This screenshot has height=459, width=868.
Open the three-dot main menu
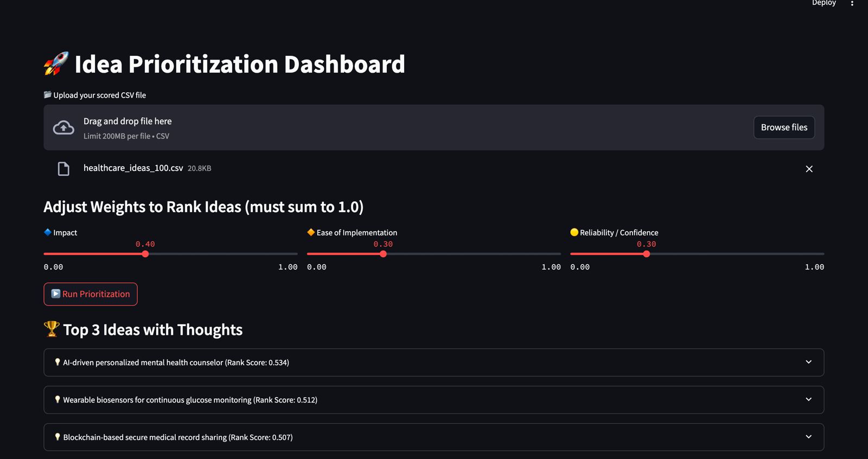(x=852, y=3)
